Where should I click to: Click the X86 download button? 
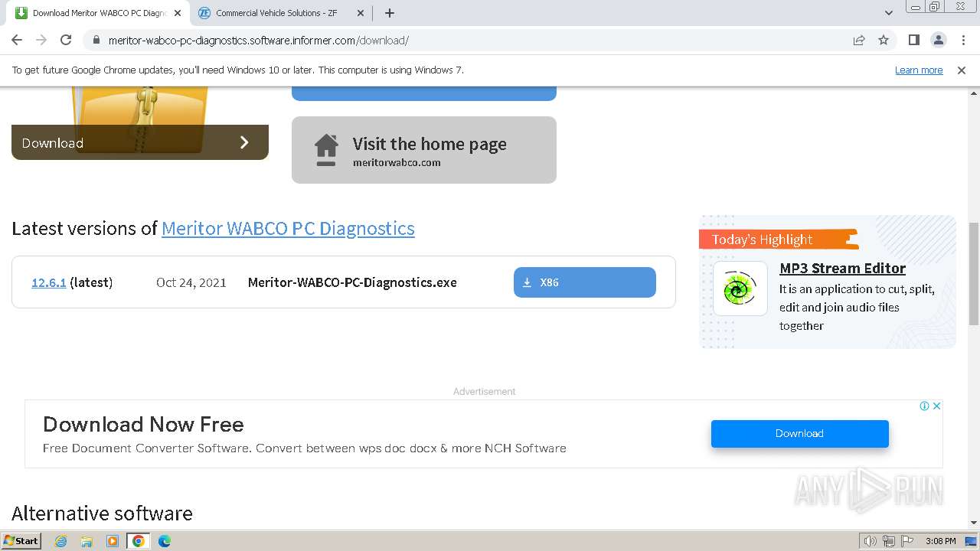(x=585, y=282)
